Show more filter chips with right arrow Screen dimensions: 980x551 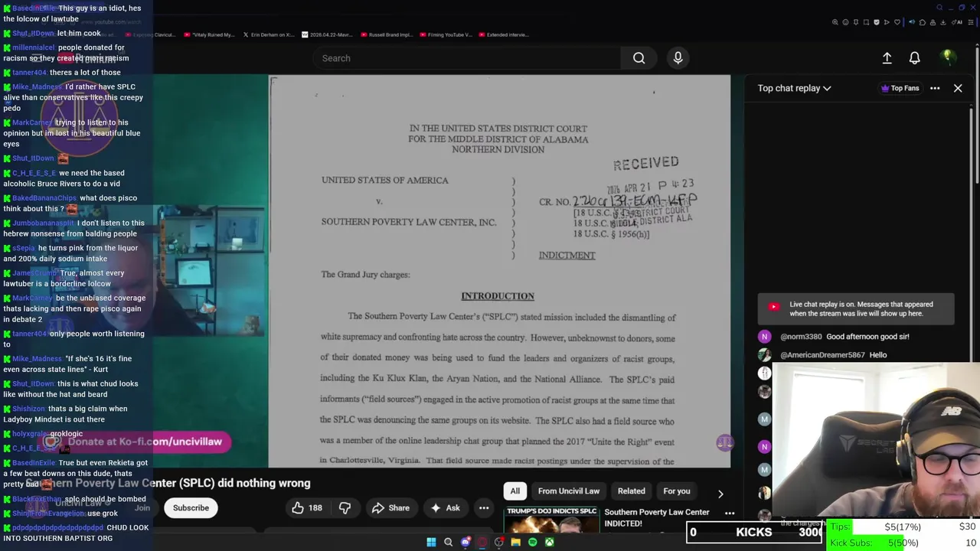720,493
